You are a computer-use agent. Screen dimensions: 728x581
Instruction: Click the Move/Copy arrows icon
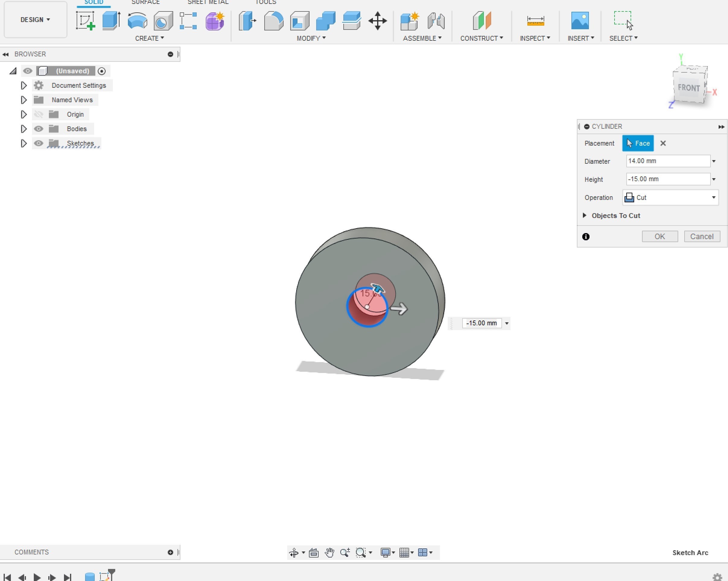tap(377, 21)
